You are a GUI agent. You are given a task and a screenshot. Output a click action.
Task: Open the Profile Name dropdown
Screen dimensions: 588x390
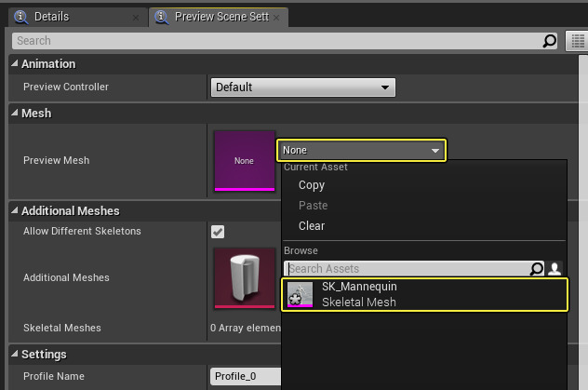point(245,377)
